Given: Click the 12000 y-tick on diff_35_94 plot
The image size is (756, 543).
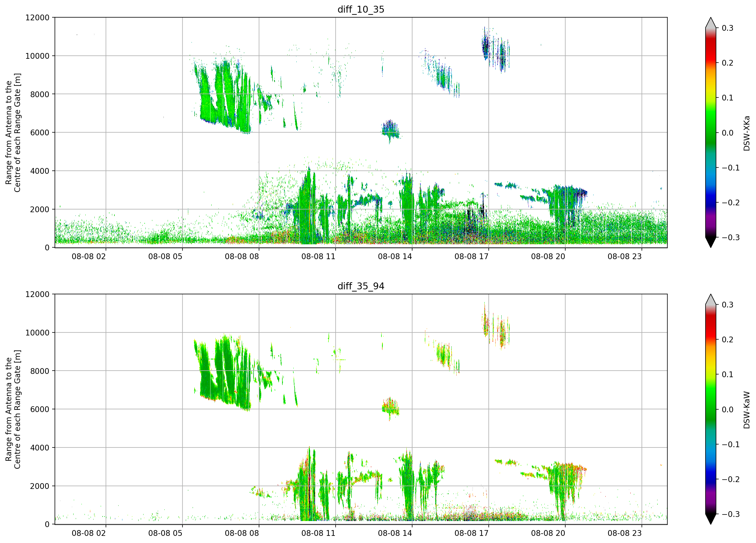Looking at the screenshot, I should tap(37, 294).
